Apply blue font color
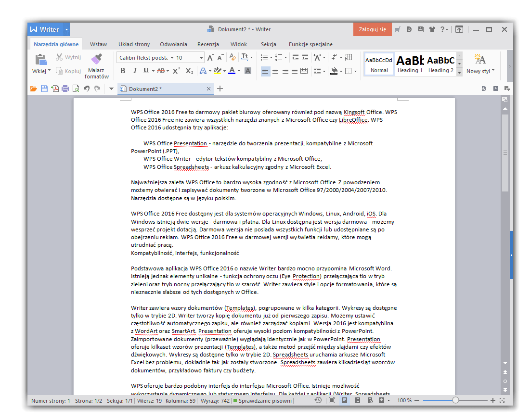530x420 pixels. (x=232, y=71)
